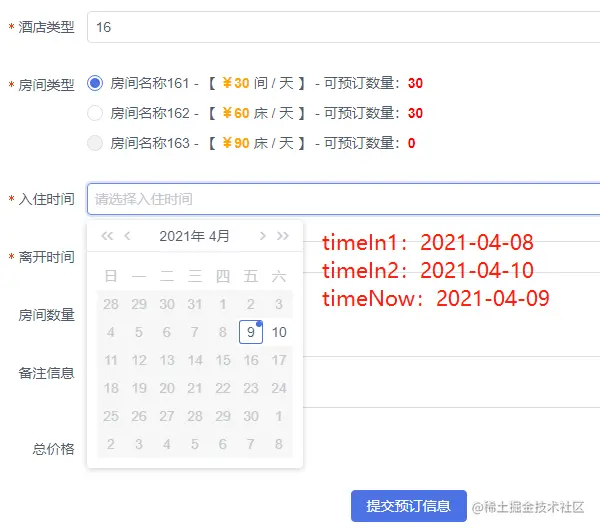Select disabled room type 房间名称163

[95, 143]
